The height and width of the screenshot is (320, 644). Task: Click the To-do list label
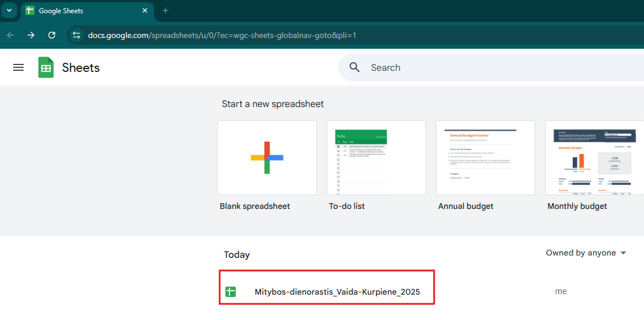347,206
